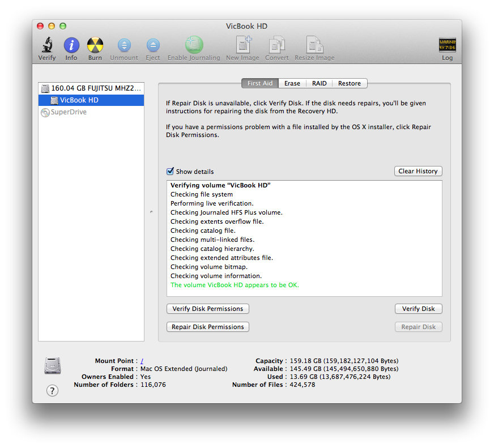
Task: Click the Capacity value 159.18 GB
Action: [344, 361]
